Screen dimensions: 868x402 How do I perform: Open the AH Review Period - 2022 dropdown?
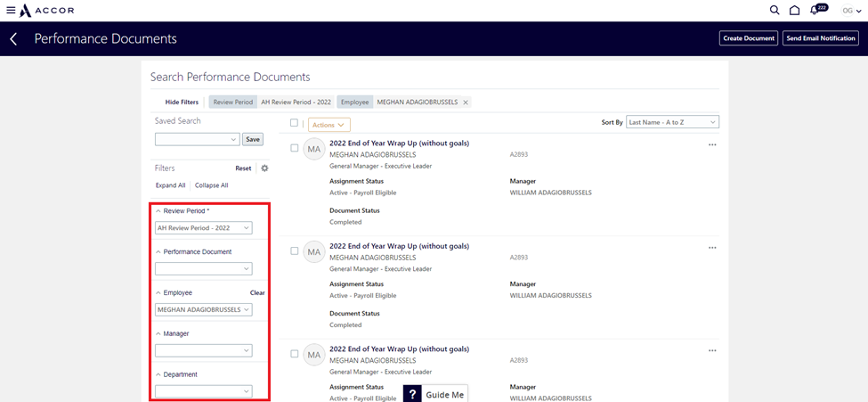(204, 228)
